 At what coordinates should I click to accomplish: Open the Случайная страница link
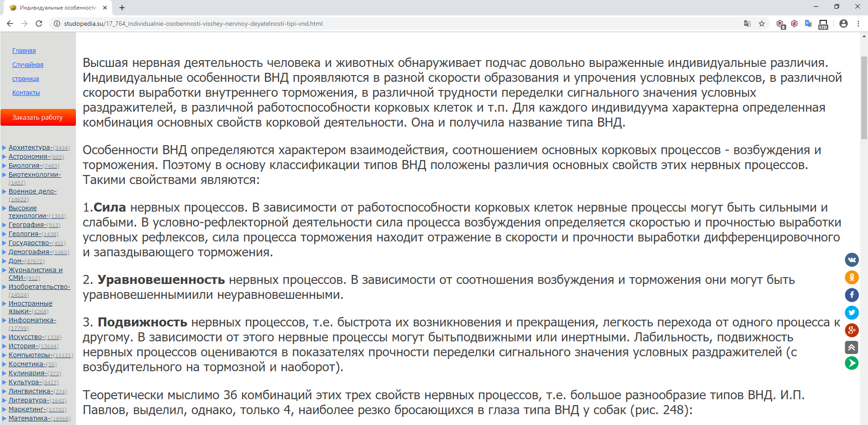click(x=28, y=71)
